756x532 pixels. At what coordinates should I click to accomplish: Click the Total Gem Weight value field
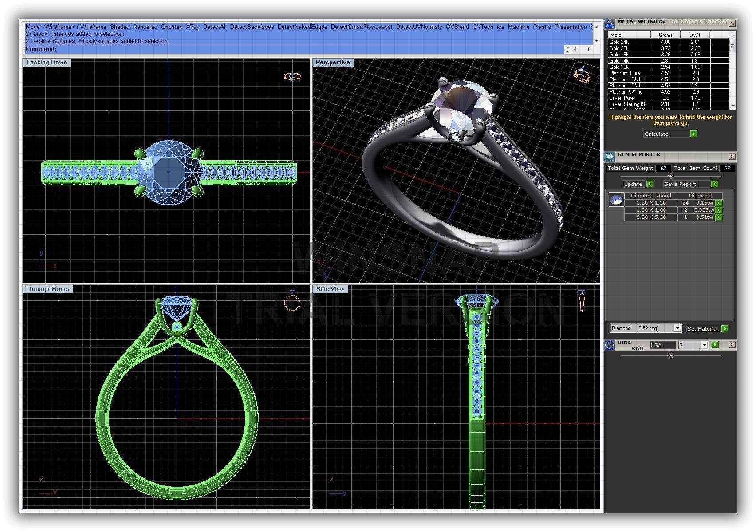(663, 168)
